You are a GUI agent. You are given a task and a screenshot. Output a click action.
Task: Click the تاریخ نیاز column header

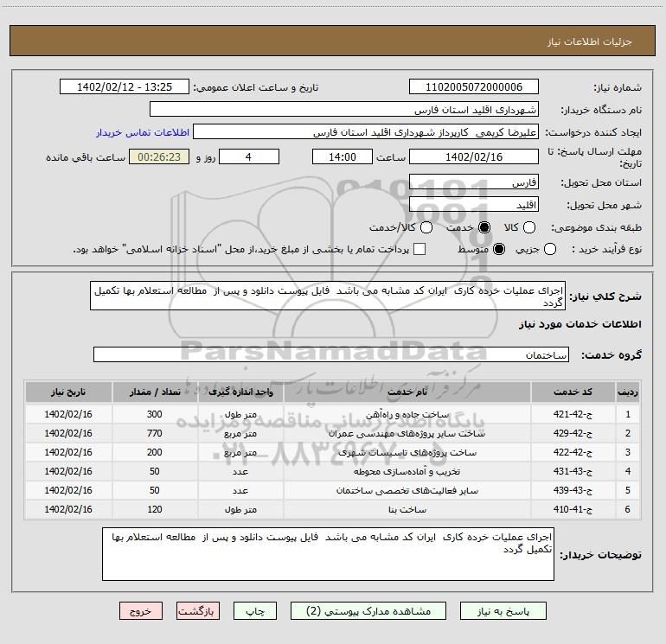coord(68,392)
